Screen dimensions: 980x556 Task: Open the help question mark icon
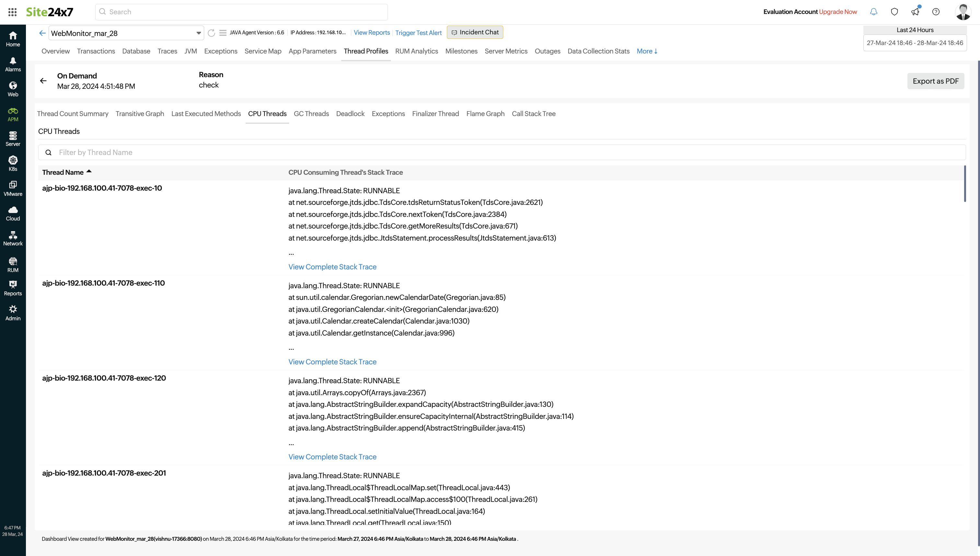click(936, 12)
